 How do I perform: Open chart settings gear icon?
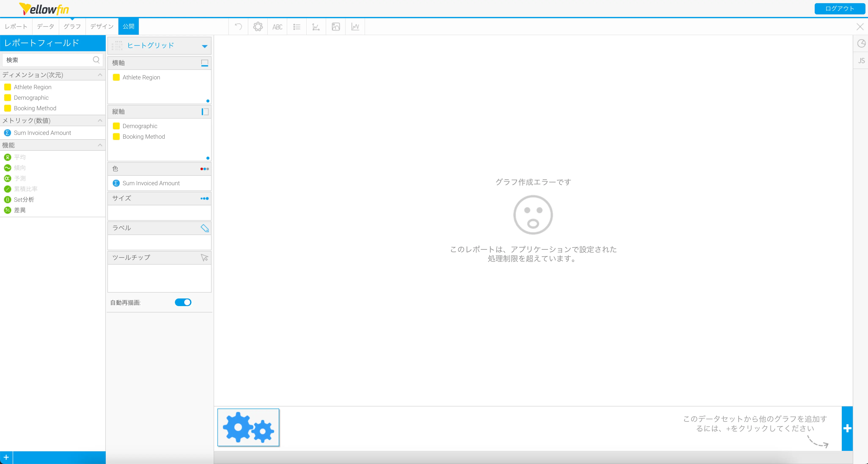tap(258, 27)
